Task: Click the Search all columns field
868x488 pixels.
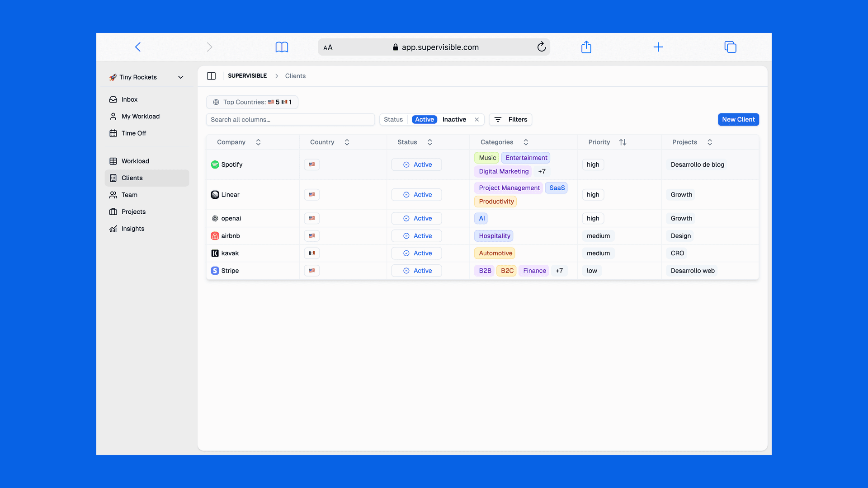Action: coord(290,120)
